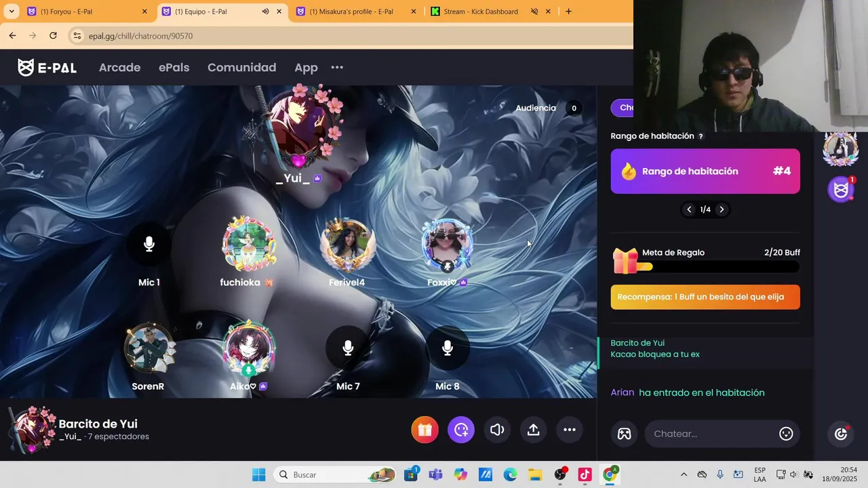Click the bottom-right floating chat icon

[x=841, y=434]
